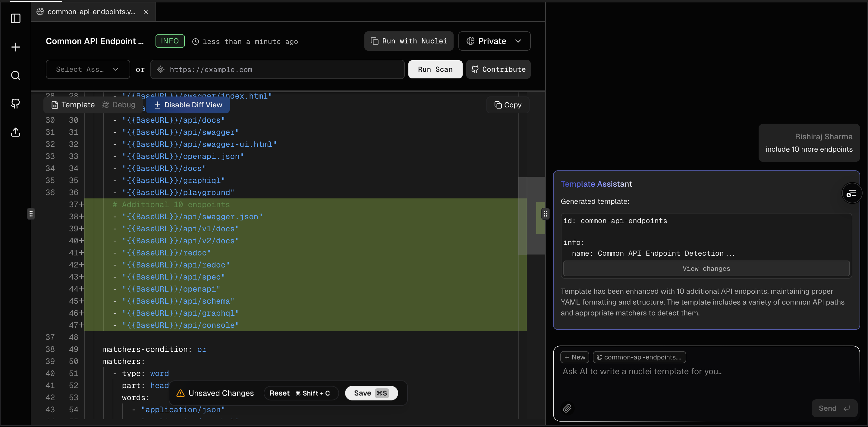Disable Diff View toggle button
The height and width of the screenshot is (427, 868).
188,105
